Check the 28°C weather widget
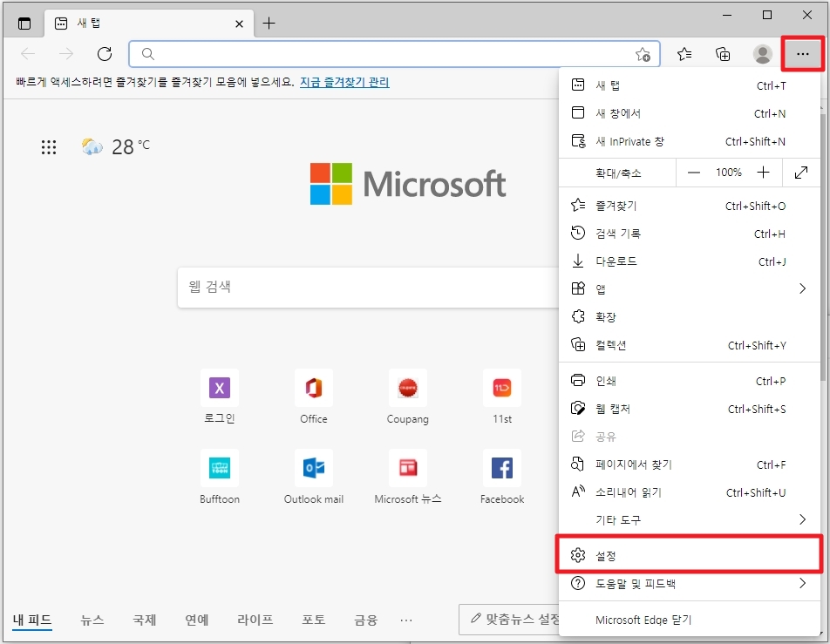830x644 pixels. [x=115, y=146]
